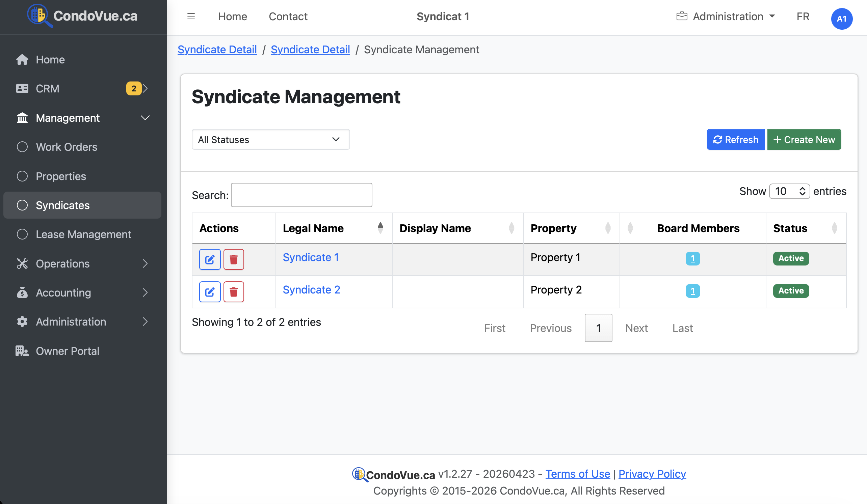Screen dimensions: 867x504
Task: Open Contact in the top navigation
Action: click(288, 17)
